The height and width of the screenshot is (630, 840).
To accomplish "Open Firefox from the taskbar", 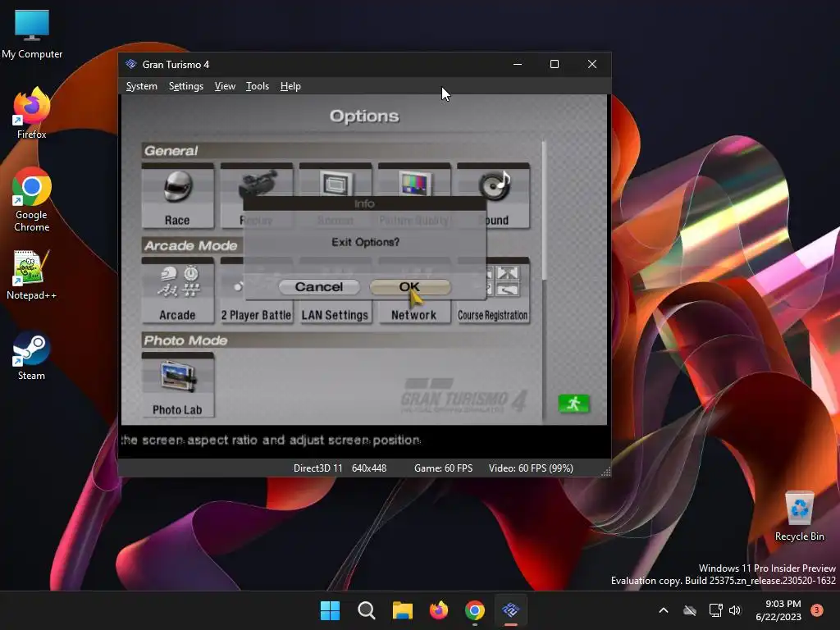I will pos(439,610).
